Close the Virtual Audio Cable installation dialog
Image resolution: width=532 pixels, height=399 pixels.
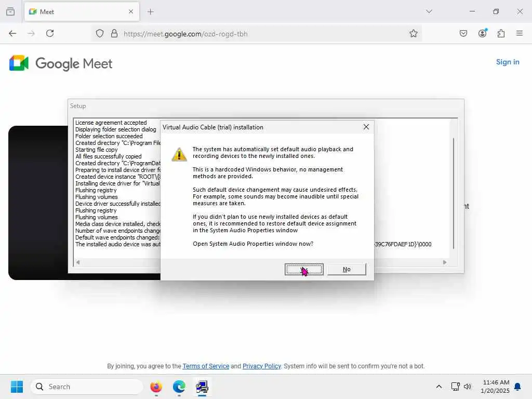click(366, 127)
